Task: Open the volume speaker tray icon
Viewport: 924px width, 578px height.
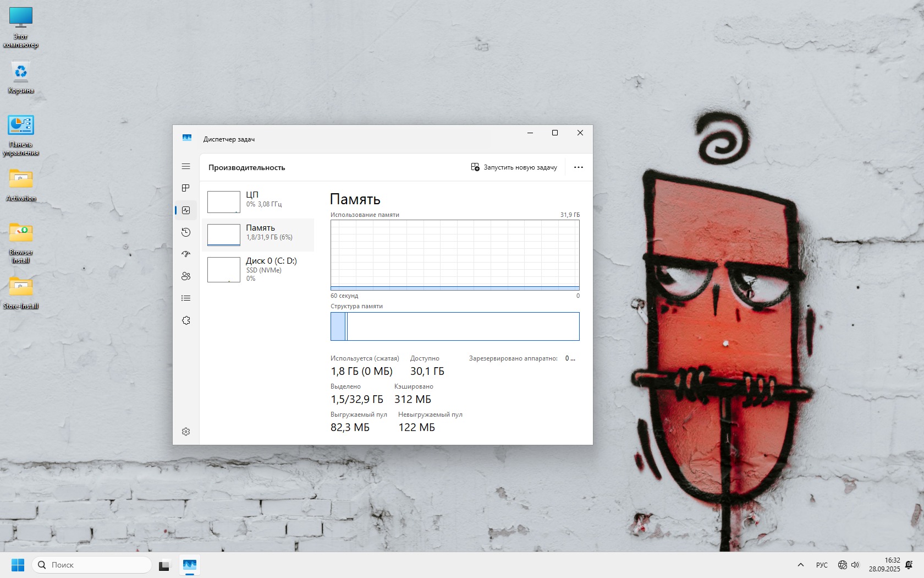Action: pos(855,565)
